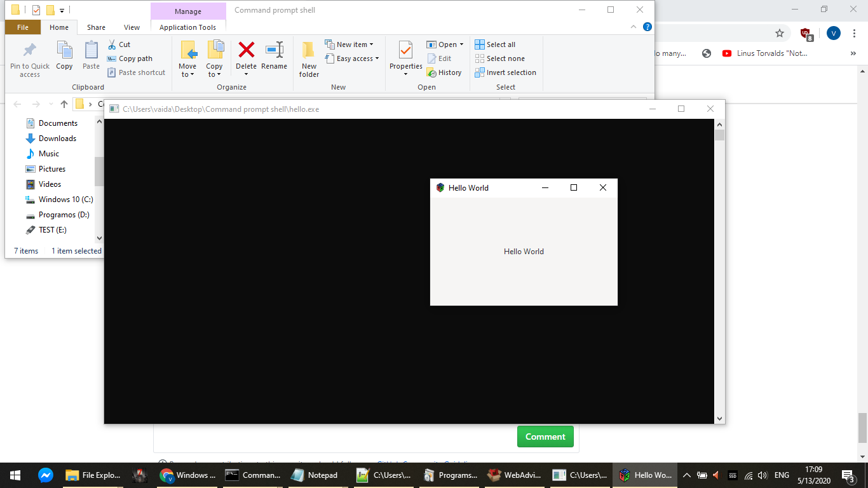Cut the selected item using scissors icon
The image size is (868, 488).
119,44
